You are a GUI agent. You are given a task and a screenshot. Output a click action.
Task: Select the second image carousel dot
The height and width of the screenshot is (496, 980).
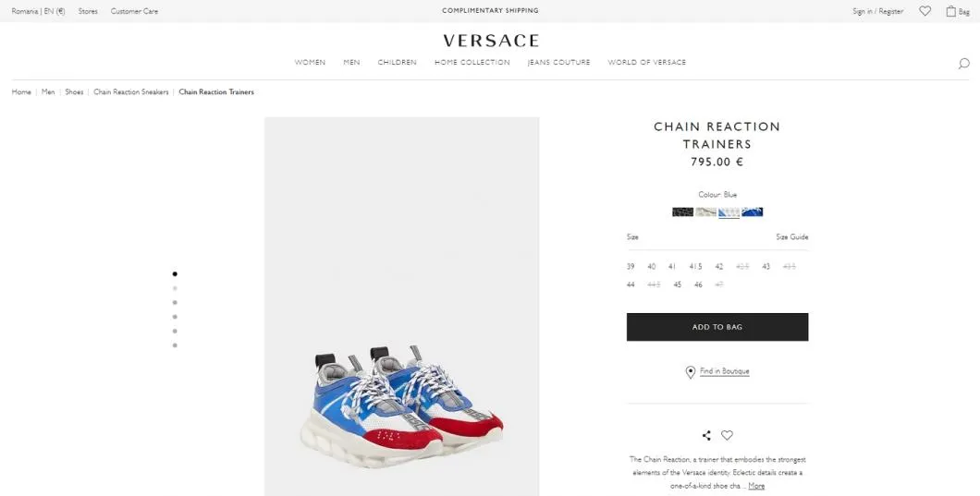click(175, 288)
